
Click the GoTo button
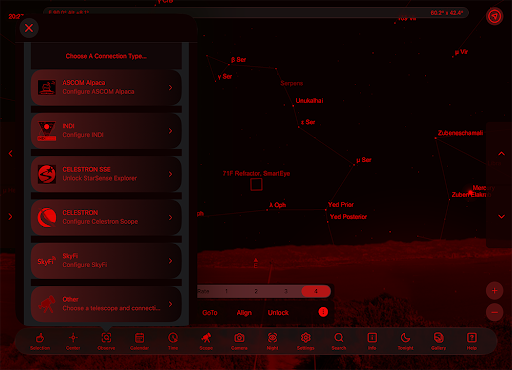pyautogui.click(x=210, y=313)
